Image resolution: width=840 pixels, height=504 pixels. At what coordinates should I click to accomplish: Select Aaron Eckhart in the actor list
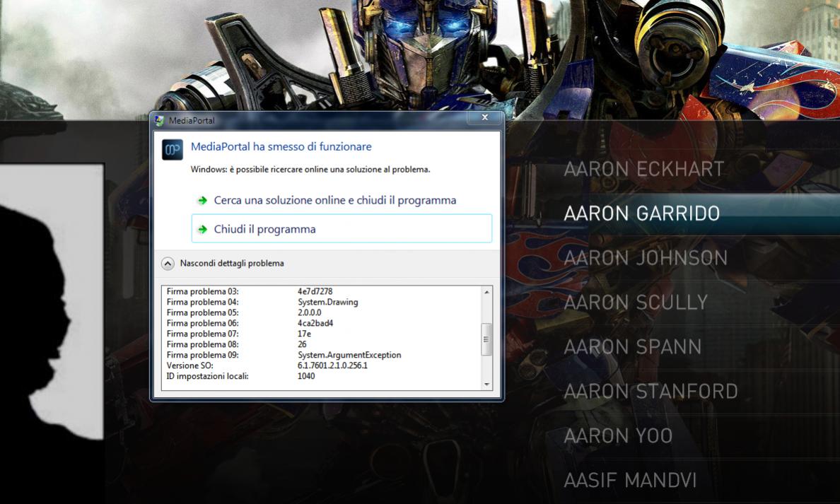click(643, 169)
